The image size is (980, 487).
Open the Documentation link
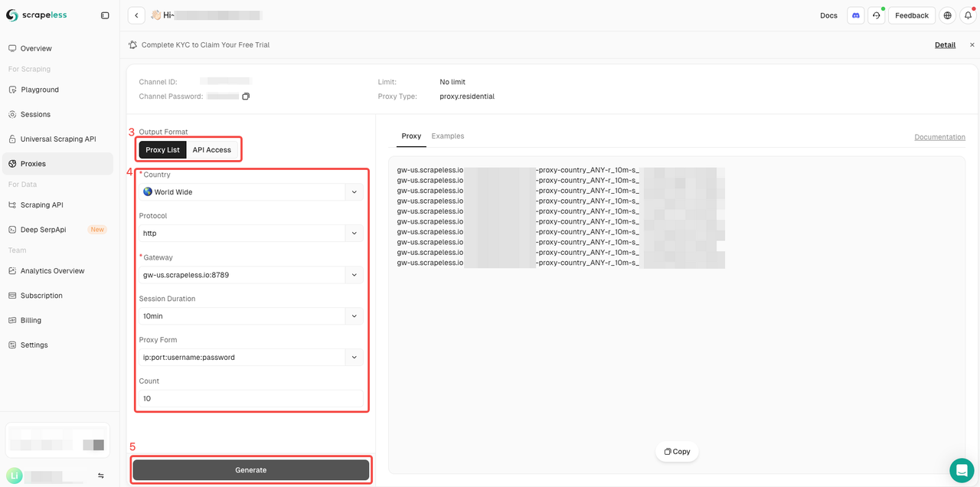click(939, 137)
